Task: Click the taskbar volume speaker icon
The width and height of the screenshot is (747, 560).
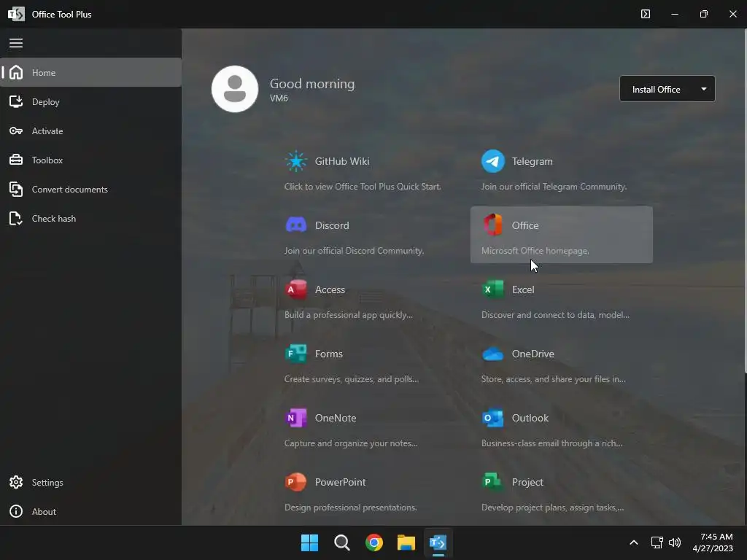Action: tap(675, 542)
